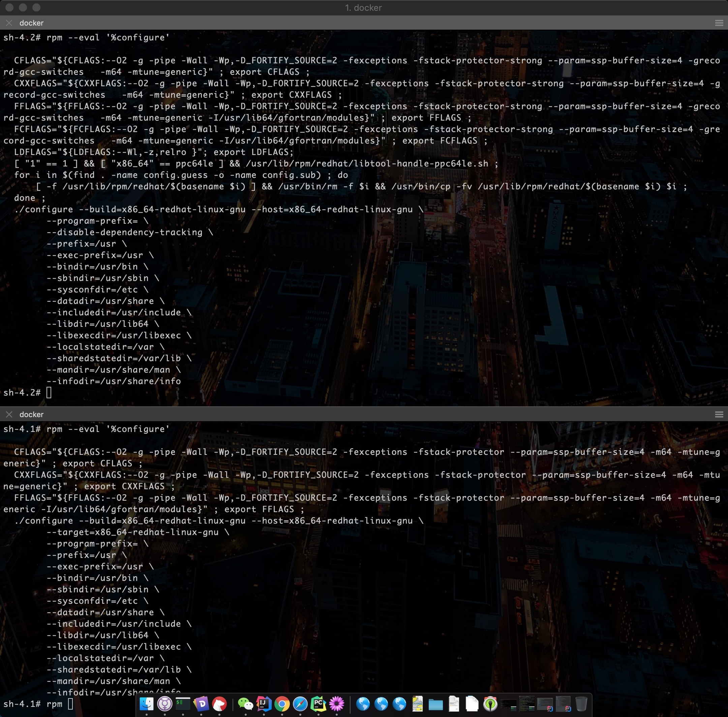This screenshot has height=717, width=728.
Task: Open the top pane hamburger menu
Action: click(719, 23)
